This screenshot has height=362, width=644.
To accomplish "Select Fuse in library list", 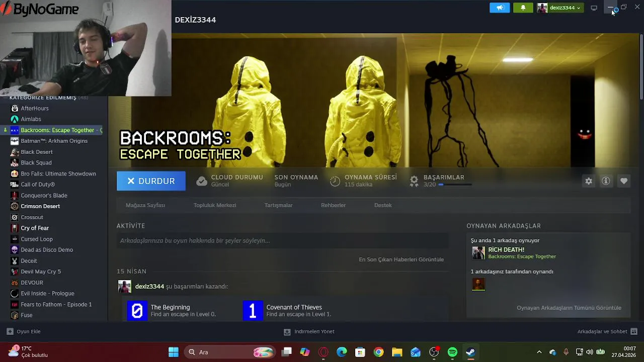I will pos(26,315).
